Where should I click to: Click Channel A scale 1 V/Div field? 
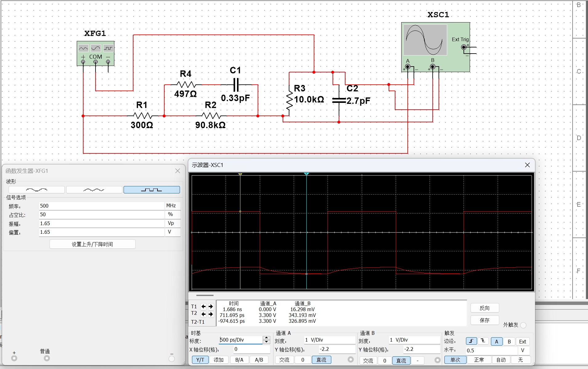point(329,340)
